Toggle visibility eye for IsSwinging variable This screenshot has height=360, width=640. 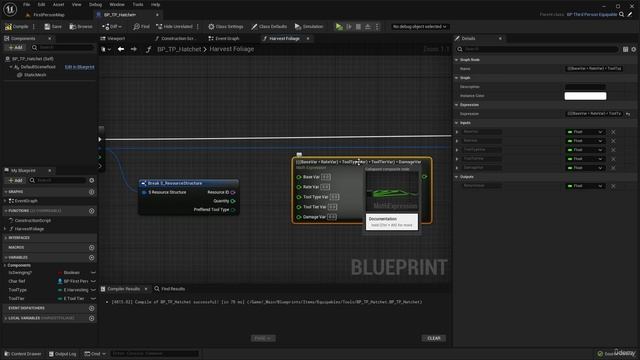[93, 273]
